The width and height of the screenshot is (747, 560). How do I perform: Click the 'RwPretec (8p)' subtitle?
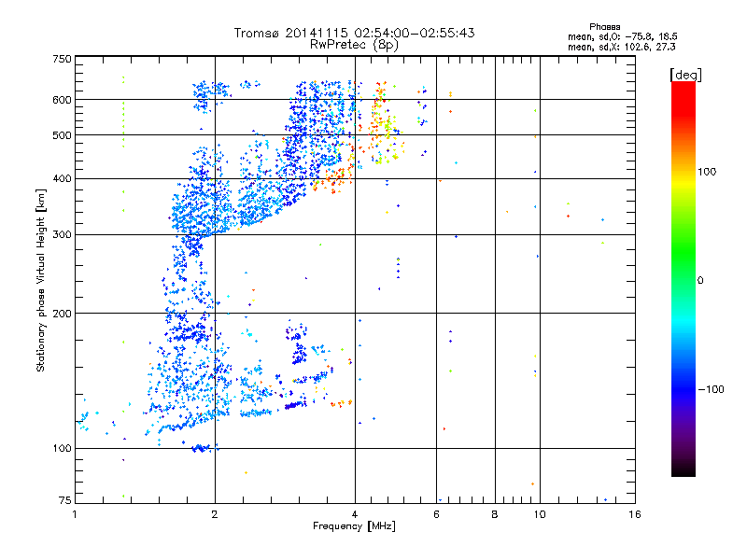tap(354, 45)
